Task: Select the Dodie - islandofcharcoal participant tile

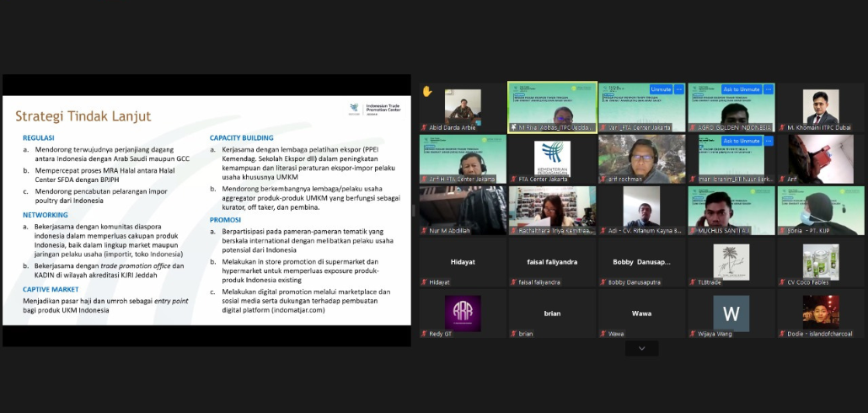Action: [x=820, y=313]
